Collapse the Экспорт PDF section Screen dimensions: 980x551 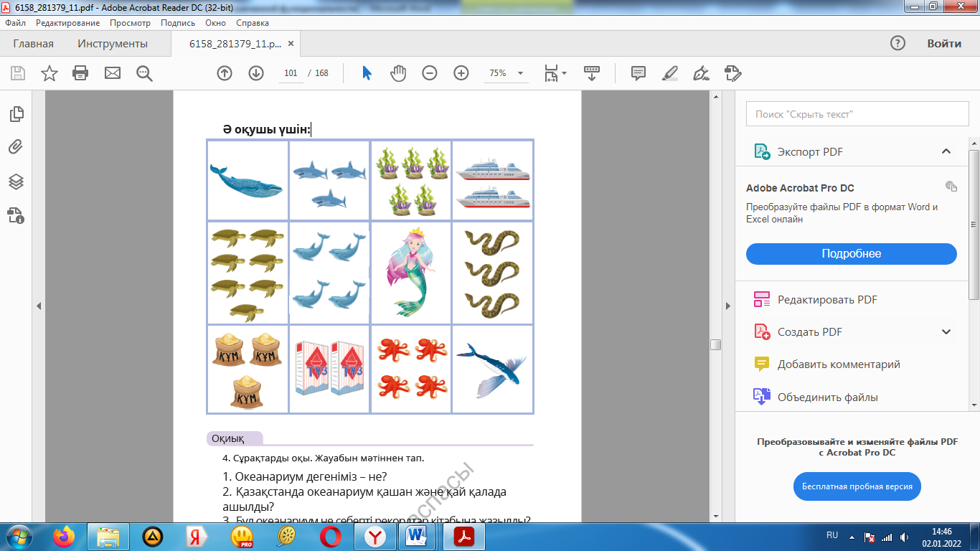(946, 151)
